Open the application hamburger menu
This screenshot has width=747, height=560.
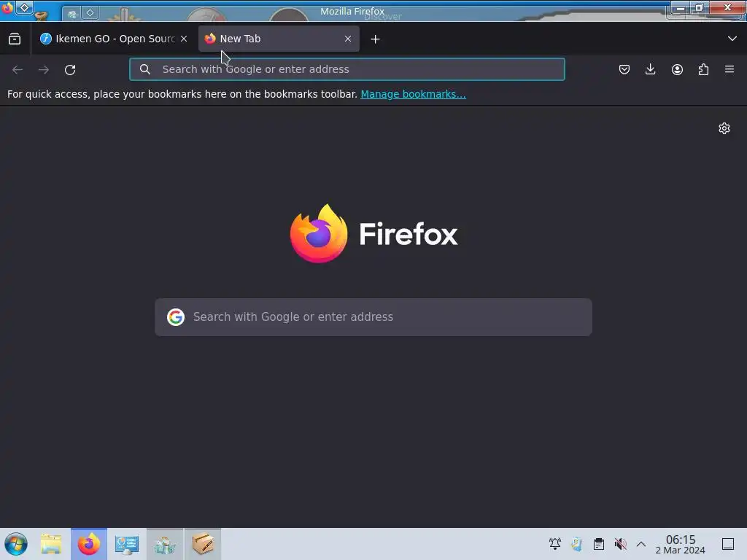729,69
